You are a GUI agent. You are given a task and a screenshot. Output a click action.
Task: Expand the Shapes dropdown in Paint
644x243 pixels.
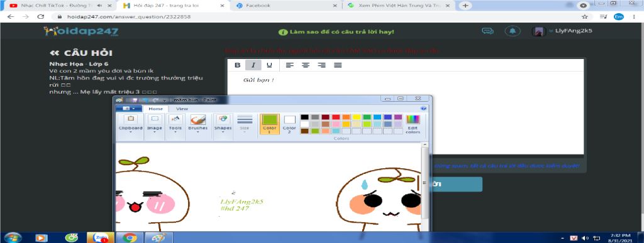(223, 123)
